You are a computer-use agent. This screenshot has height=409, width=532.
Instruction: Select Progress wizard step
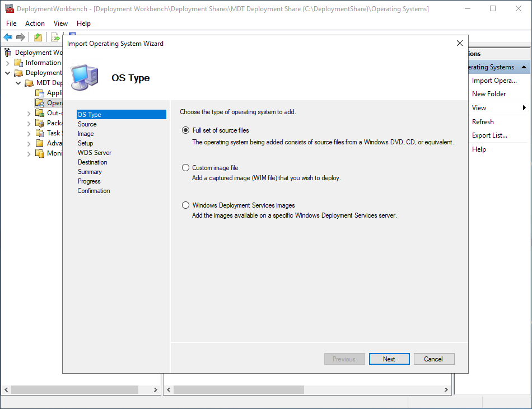(89, 181)
